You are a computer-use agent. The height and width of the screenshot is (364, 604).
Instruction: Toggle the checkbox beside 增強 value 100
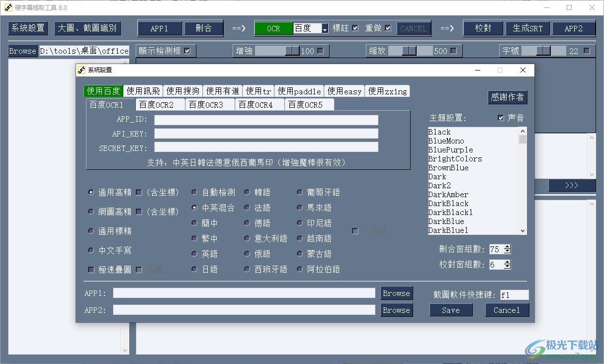320,51
